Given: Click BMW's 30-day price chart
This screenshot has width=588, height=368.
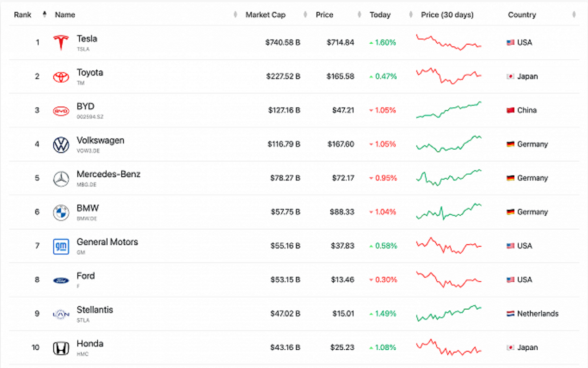Looking at the screenshot, I should [448, 212].
